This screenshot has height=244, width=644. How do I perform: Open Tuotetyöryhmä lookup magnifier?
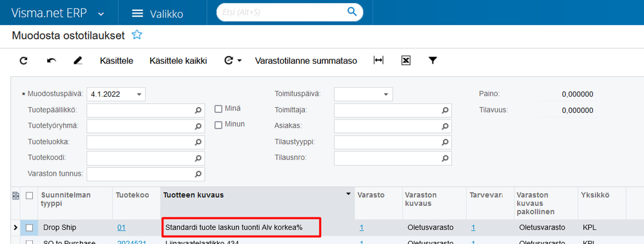[x=198, y=127]
